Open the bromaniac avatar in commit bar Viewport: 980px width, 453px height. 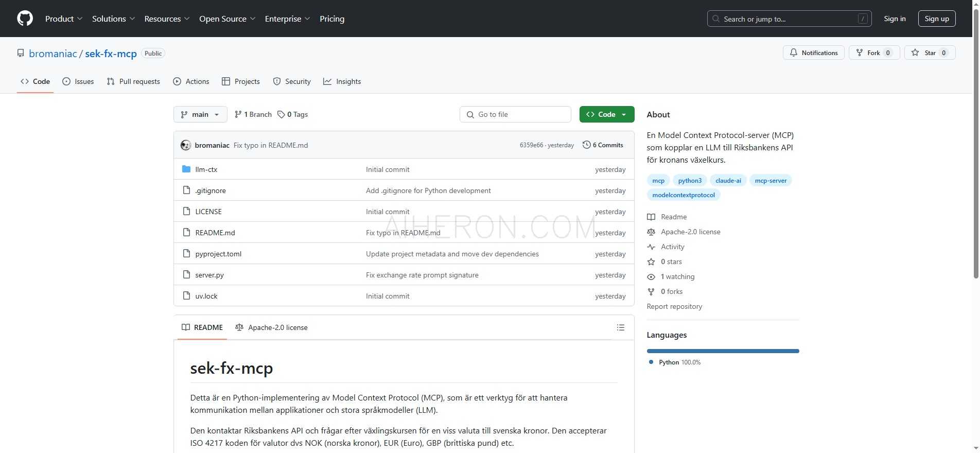(186, 145)
